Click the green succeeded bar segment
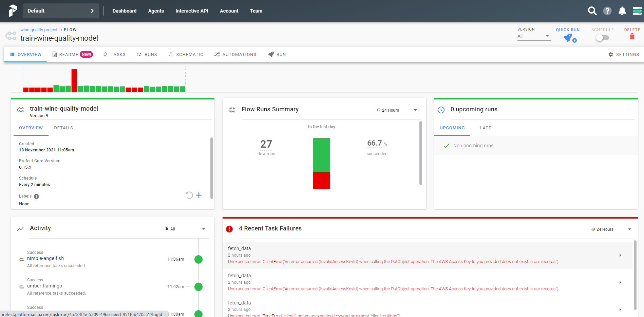This screenshot has width=644, height=317. click(321, 155)
